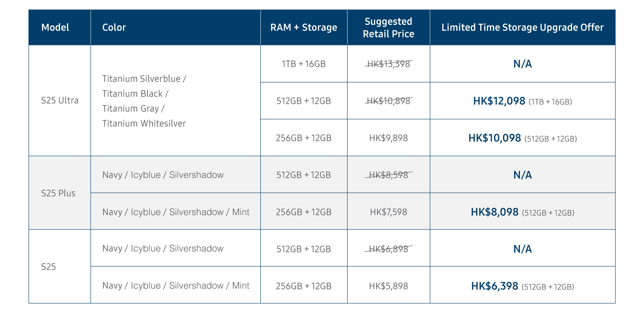Click the HK$12,098 upgrade offer price
This screenshot has height=313, width=644.
pos(499,101)
